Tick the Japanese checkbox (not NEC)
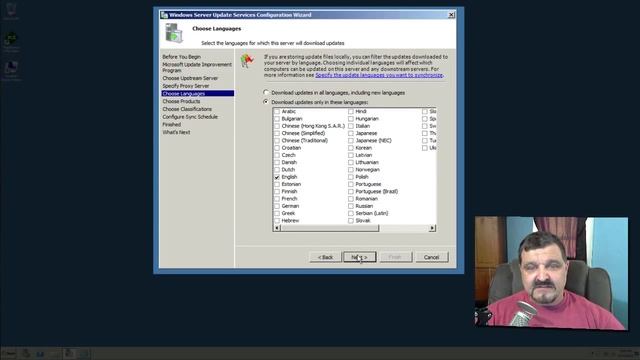640x360 pixels. tap(351, 133)
